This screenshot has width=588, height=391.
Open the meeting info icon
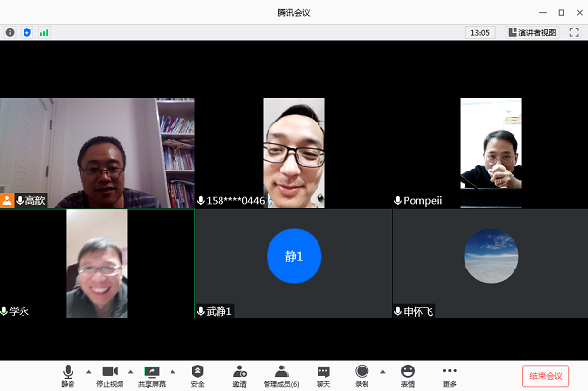pos(10,33)
